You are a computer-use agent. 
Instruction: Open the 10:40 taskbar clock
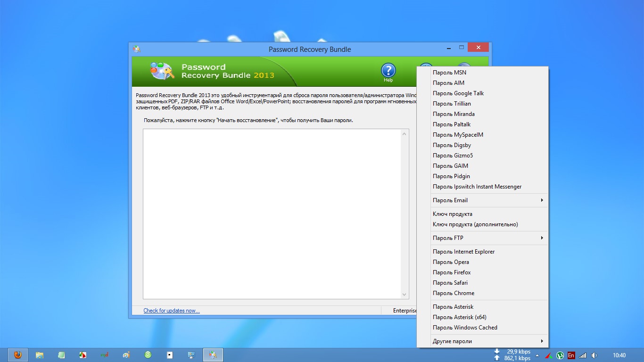(x=619, y=355)
